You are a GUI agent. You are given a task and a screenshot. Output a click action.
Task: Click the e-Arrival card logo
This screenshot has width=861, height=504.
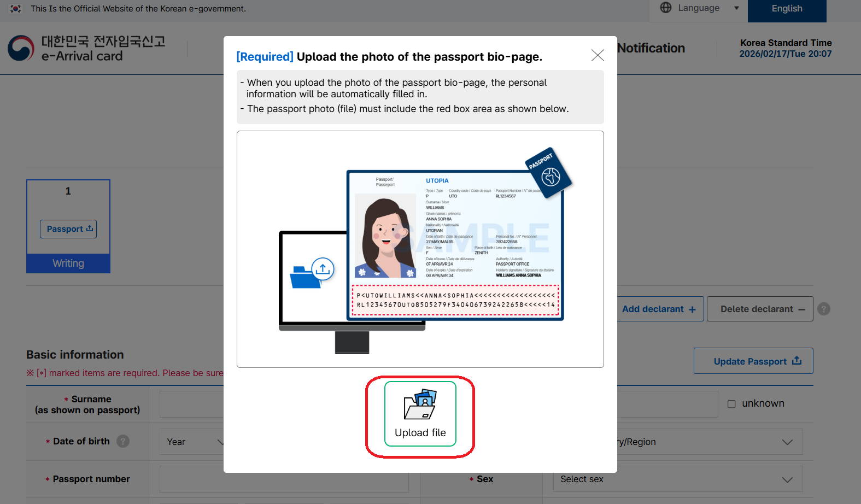coord(86,49)
